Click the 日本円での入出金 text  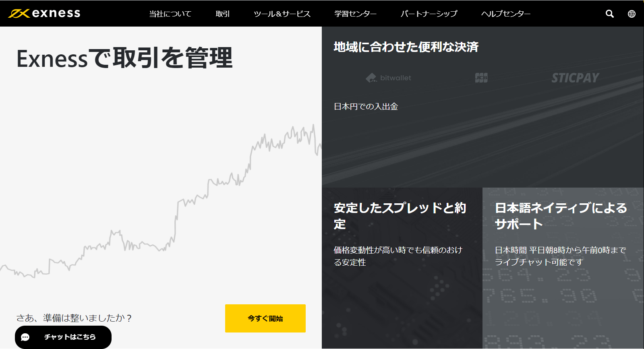pos(366,107)
